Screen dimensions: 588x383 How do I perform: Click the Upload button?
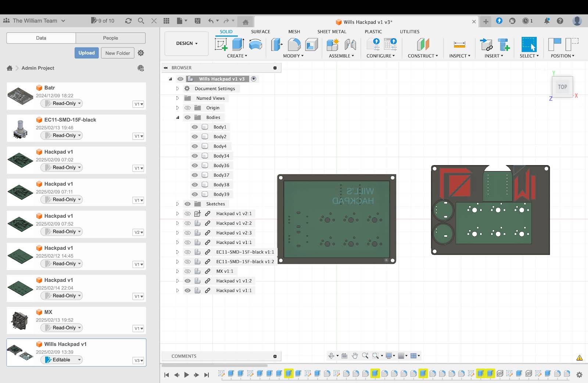point(86,53)
